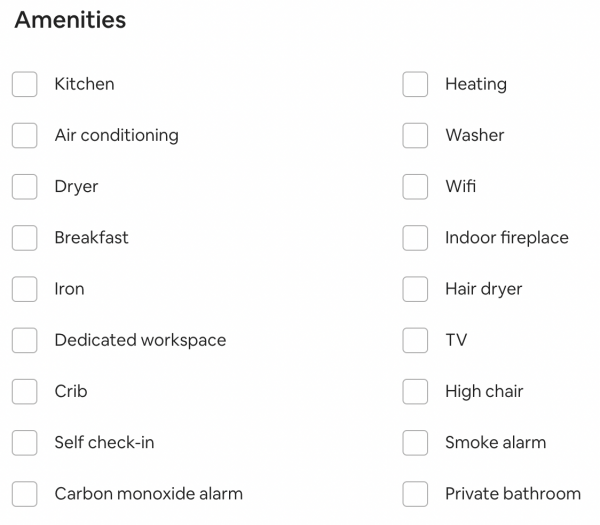Viewport: 600px width, 525px height.
Task: Toggle the Dryer checkbox
Action: click(x=25, y=187)
